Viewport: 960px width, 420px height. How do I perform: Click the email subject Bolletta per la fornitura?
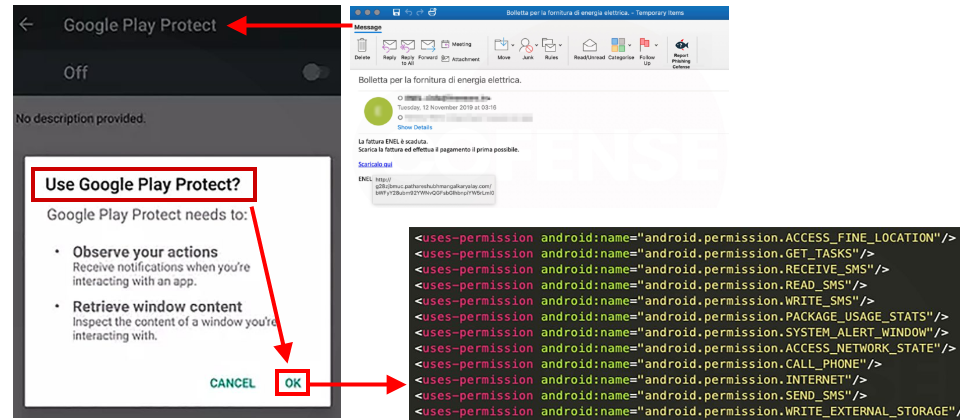click(x=440, y=80)
